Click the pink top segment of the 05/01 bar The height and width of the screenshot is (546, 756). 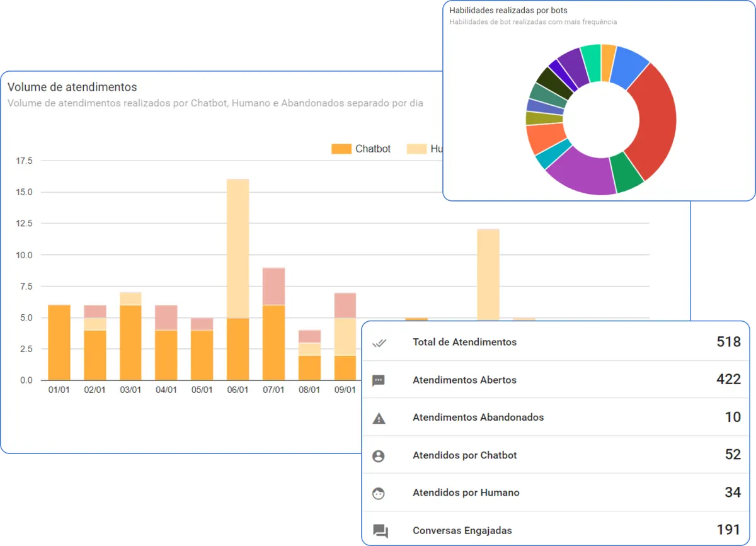tap(202, 324)
